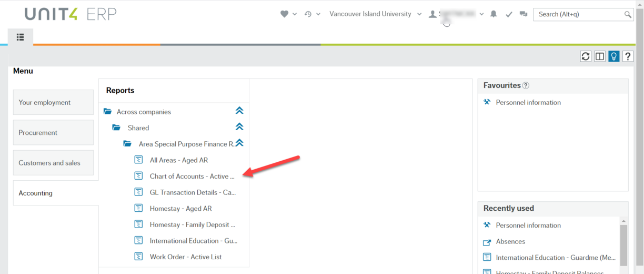Click report icon beside Chart of Accounts
The width and height of the screenshot is (644, 274).
tap(139, 175)
